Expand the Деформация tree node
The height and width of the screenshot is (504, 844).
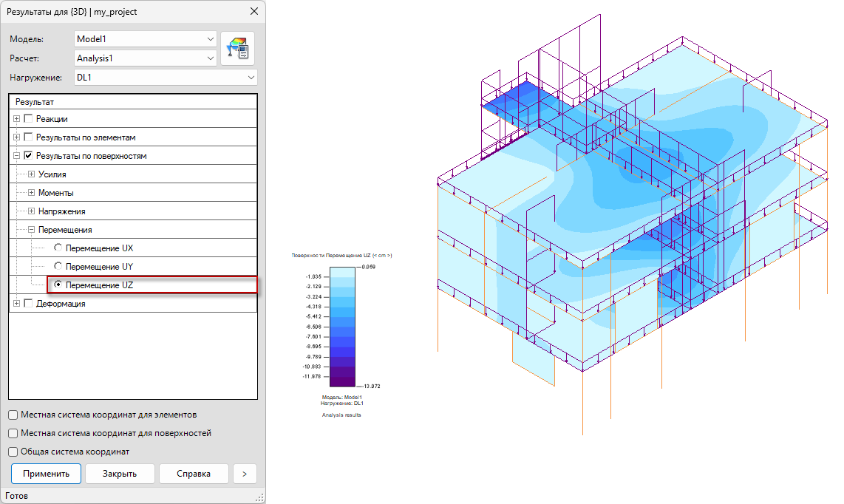pos(17,304)
